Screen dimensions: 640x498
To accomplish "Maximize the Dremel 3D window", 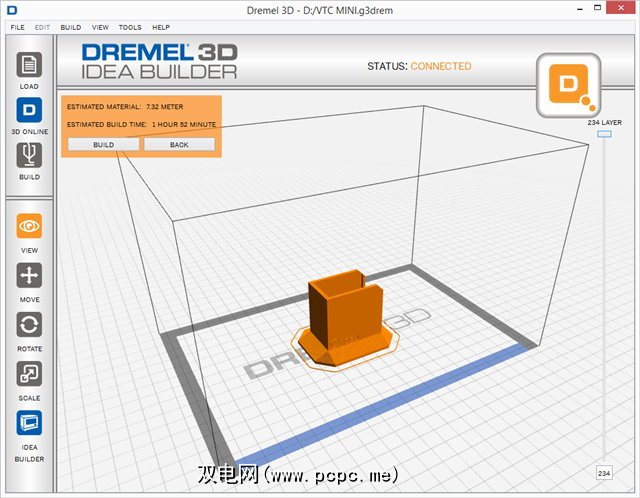I will pyautogui.click(x=597, y=8).
